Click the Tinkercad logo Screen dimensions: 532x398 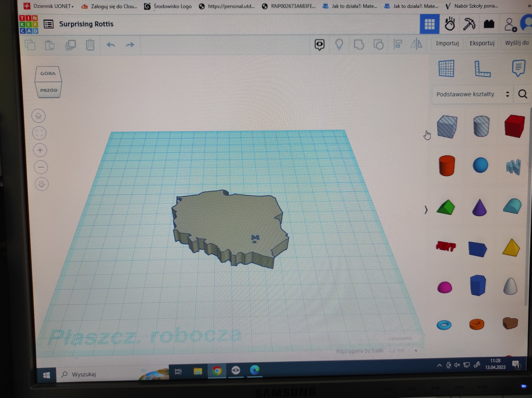coord(29,24)
